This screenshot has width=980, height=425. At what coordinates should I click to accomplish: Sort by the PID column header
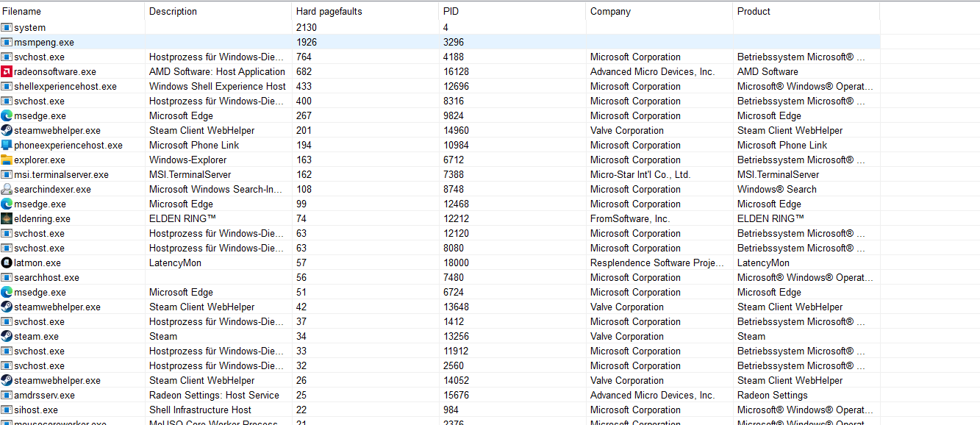click(x=512, y=11)
